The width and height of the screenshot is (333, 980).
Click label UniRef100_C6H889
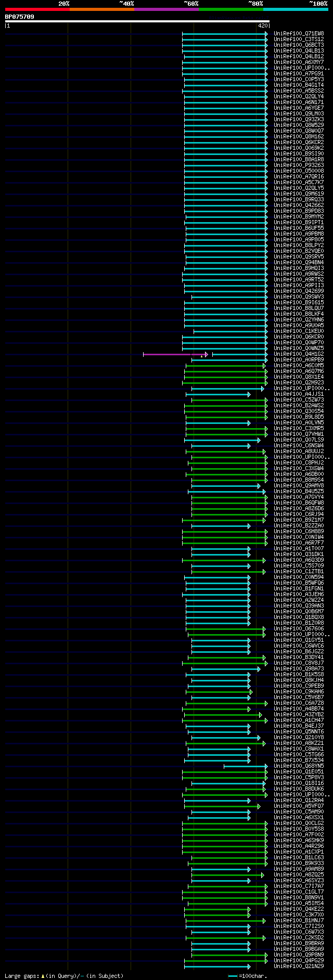pos(299,532)
